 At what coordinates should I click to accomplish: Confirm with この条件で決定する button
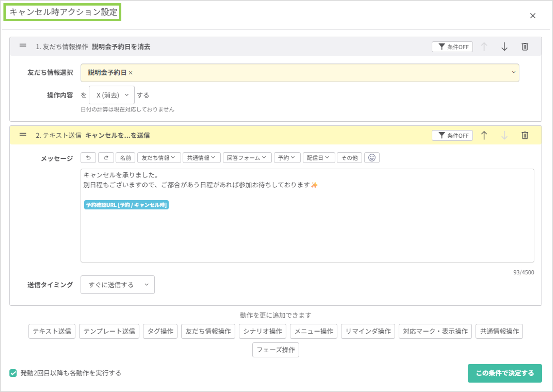505,373
